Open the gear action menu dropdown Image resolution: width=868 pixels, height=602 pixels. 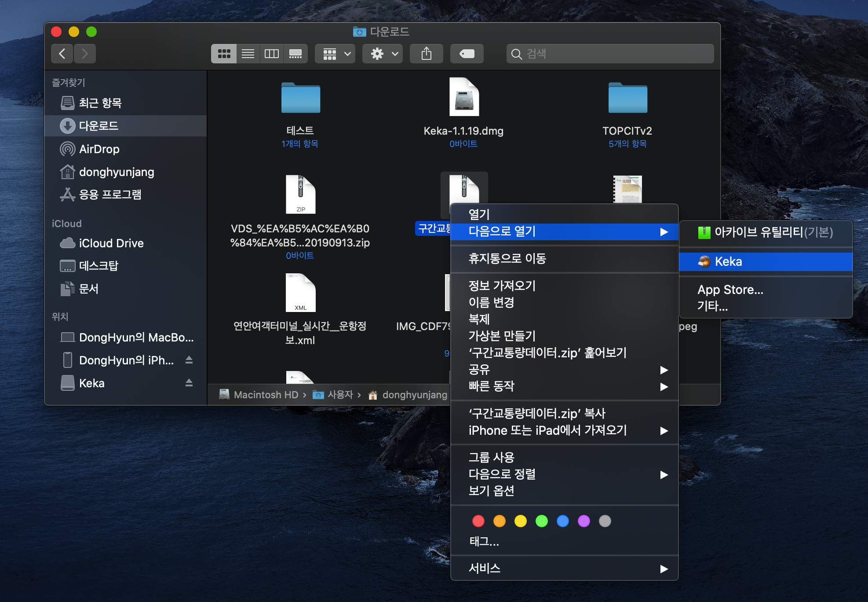pyautogui.click(x=383, y=54)
